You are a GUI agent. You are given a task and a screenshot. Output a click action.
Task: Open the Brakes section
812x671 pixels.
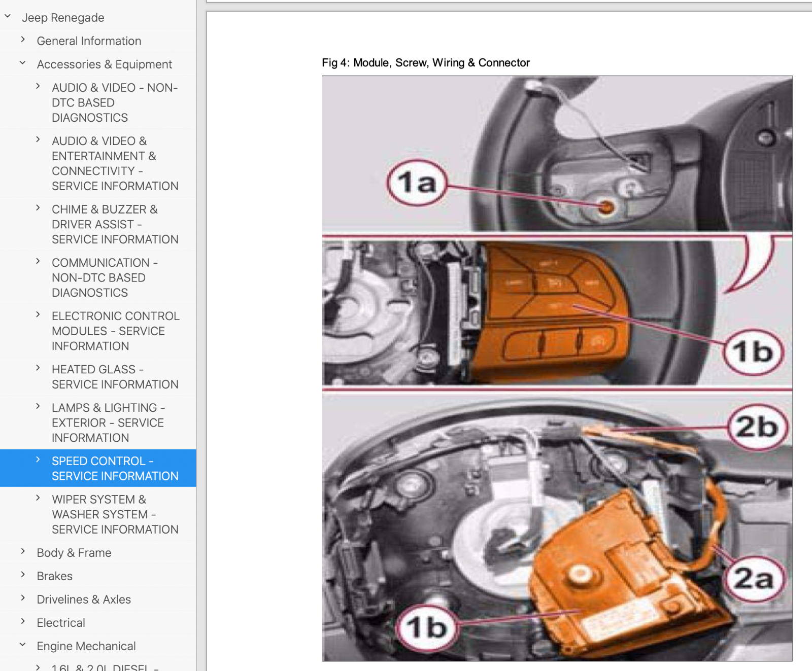tap(54, 576)
